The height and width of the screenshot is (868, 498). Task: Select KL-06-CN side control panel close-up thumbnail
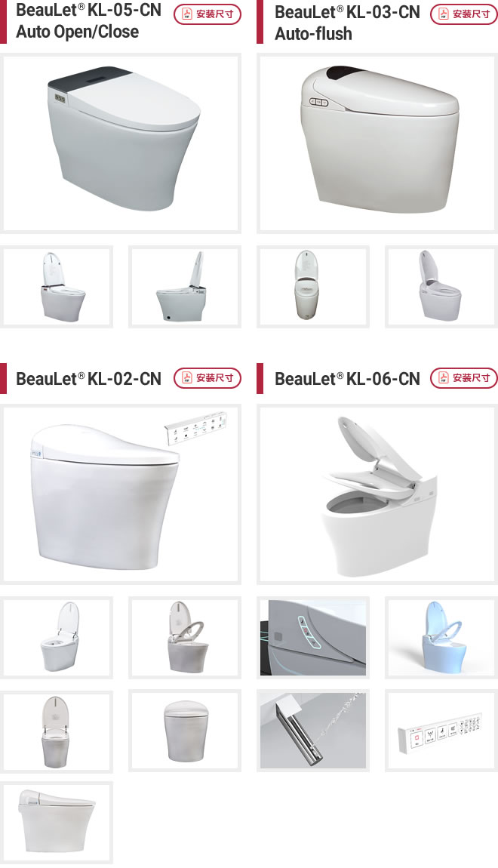click(x=313, y=638)
